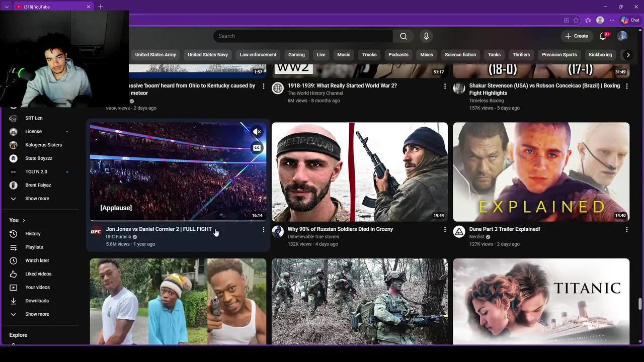This screenshot has height=362, width=644.
Task: Select the Podcasts chip
Action: (x=398, y=55)
